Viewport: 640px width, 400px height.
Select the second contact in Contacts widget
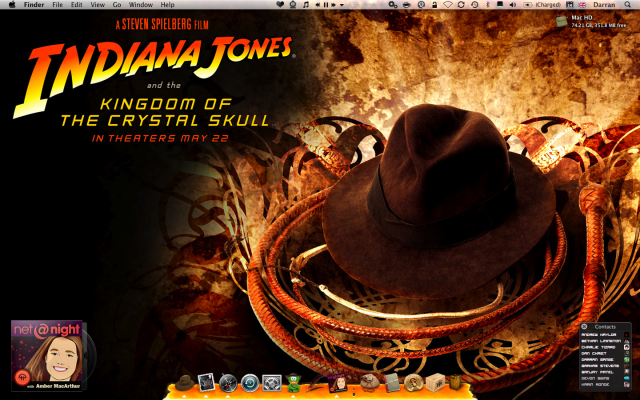[x=605, y=341]
